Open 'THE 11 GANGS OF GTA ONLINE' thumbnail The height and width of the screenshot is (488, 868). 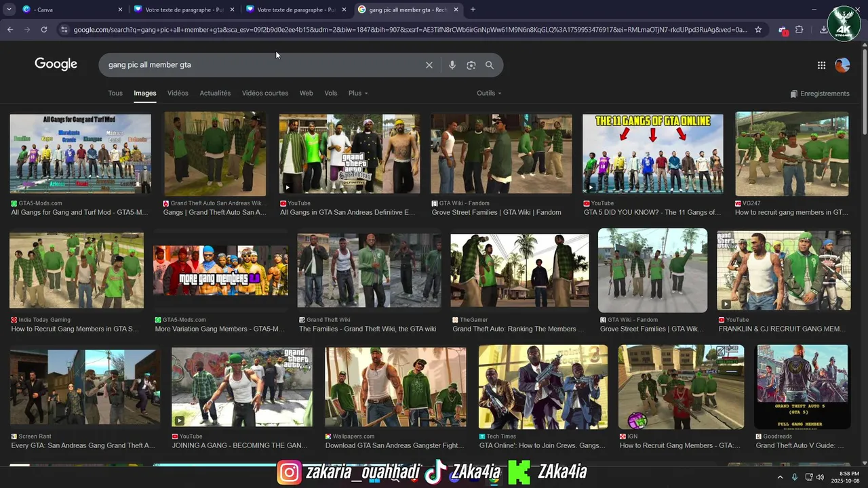[x=652, y=153]
